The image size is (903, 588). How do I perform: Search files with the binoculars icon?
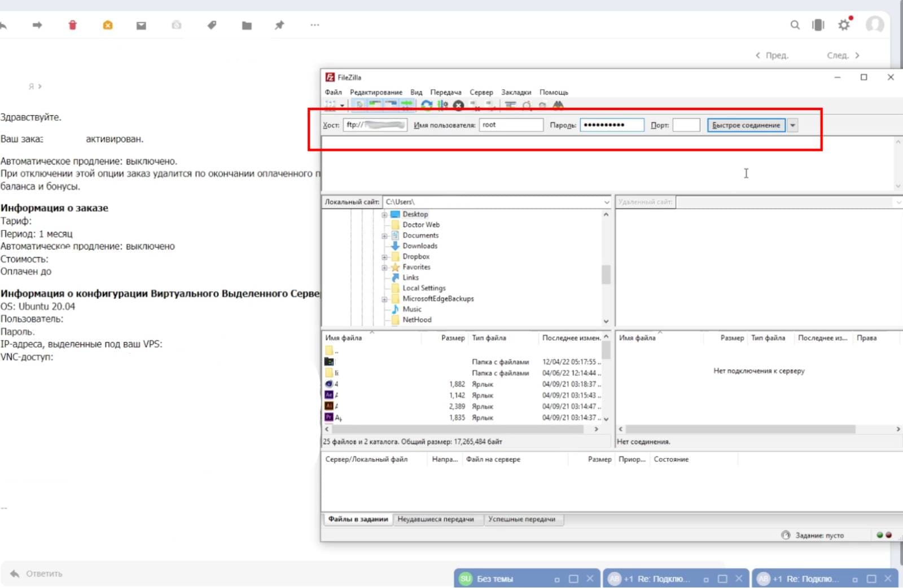coord(558,104)
